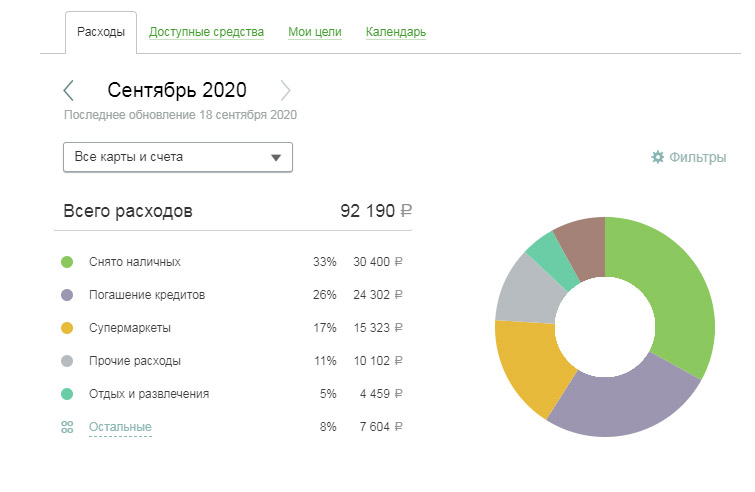Screen dimensions: 755x492
Task: Click the Фильтры gear icon
Action: click(657, 157)
